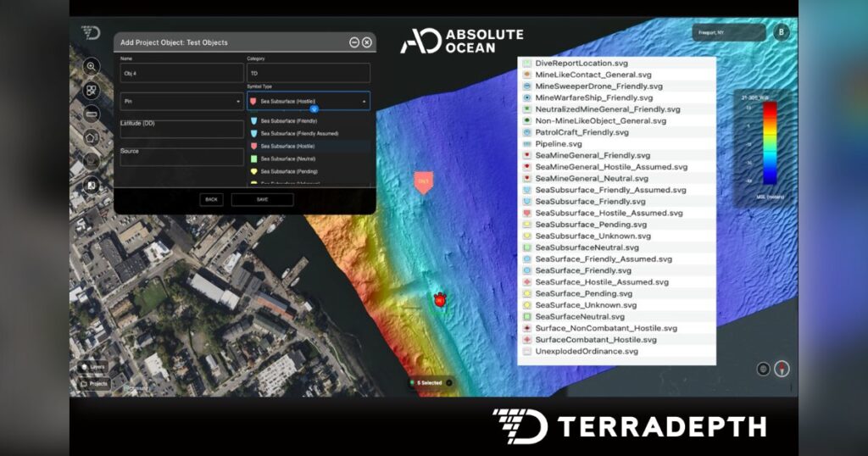Click the MineWarfareShip_Friendly.svg icon
Image resolution: width=868 pixels, height=456 pixels.
(x=527, y=98)
